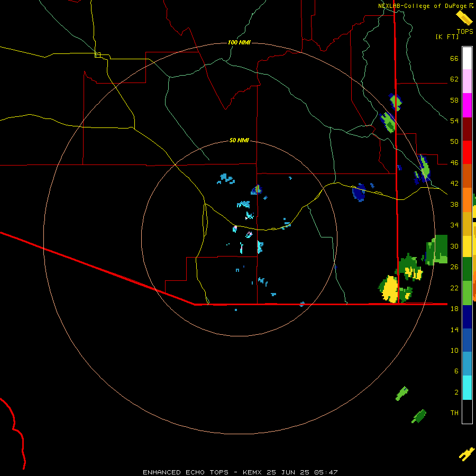Click the [K FT] units label

[x=447, y=36]
